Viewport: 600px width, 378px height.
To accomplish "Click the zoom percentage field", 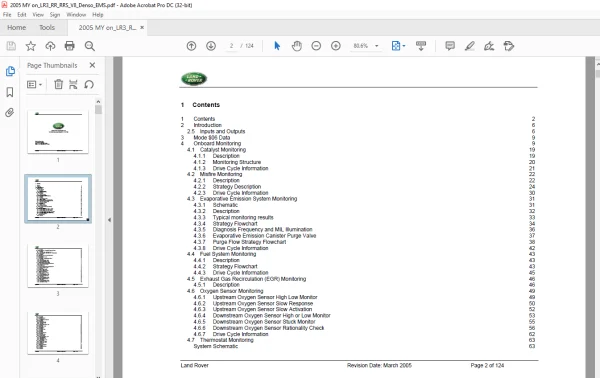I will click(x=360, y=46).
